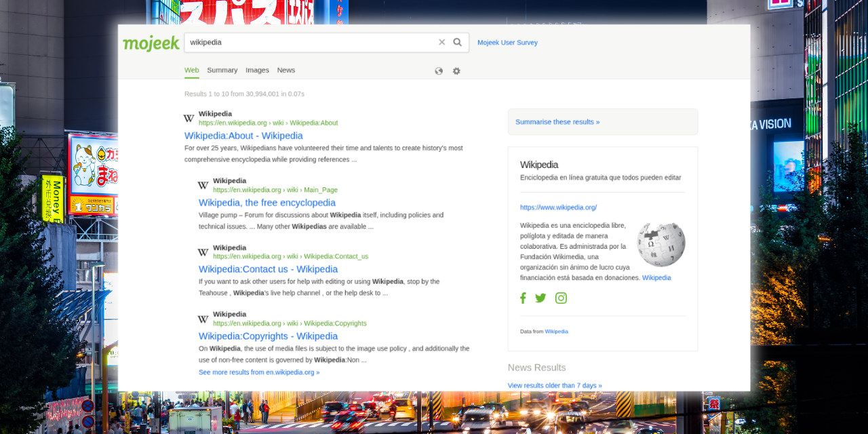Open Wikipedia's Facebook icon in the infobox
Screen dimensions: 868x434
coord(523,298)
